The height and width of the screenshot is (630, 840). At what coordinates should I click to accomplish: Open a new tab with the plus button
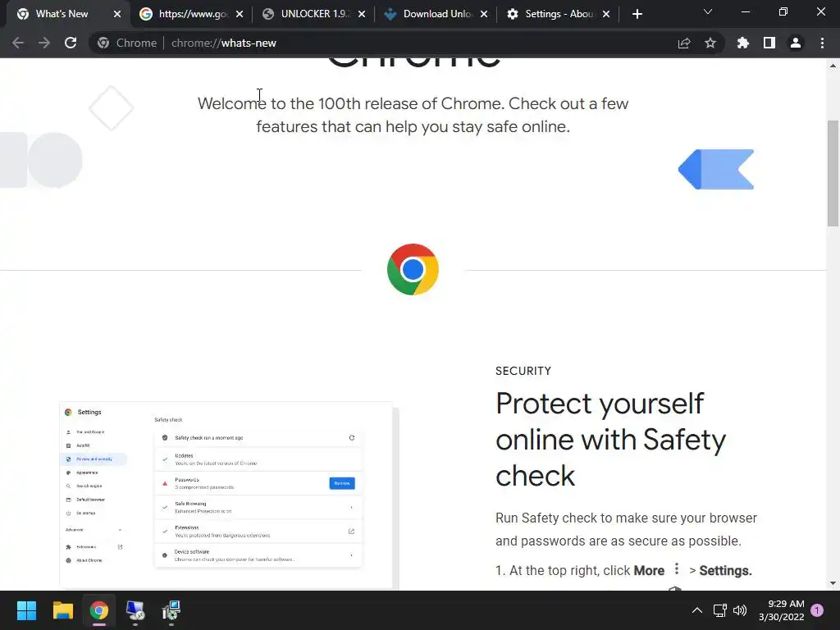point(637,15)
